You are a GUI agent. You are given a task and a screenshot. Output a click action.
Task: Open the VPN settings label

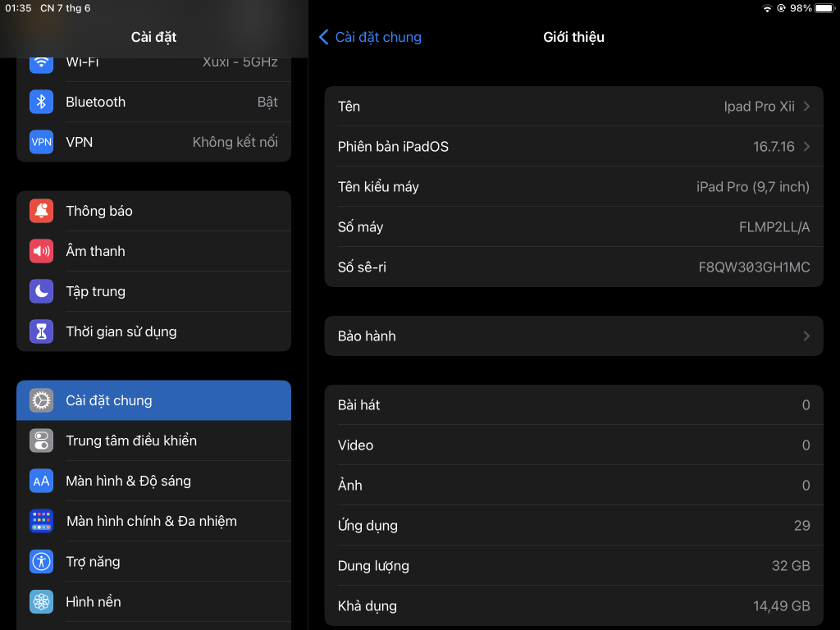pyautogui.click(x=80, y=142)
